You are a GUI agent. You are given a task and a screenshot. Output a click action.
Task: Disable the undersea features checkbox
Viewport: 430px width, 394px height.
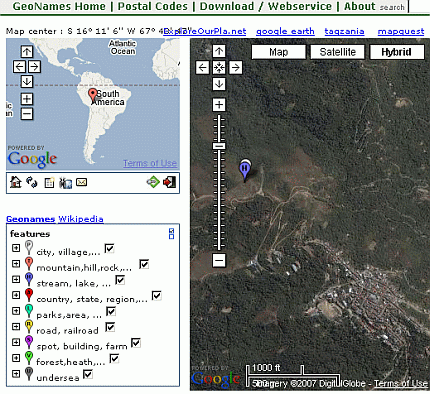(x=88, y=374)
